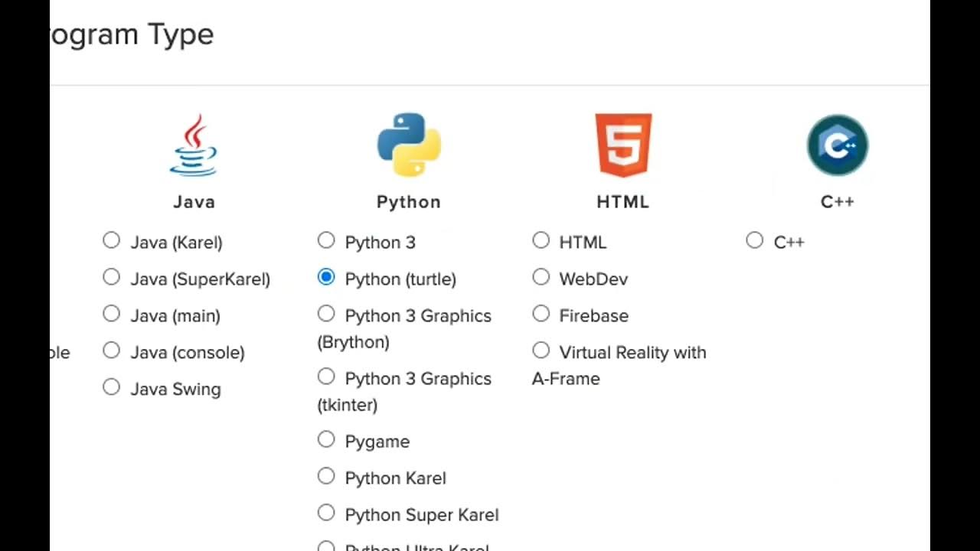Click the HTML5 shield logo
Viewport: 980px width, 551px height.
(x=623, y=145)
